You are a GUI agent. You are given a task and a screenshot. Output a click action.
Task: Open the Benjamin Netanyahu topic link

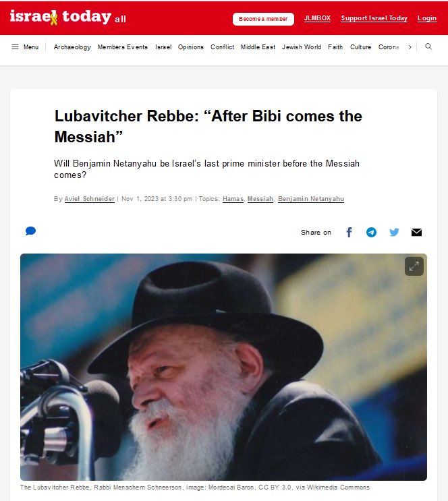[311, 199]
